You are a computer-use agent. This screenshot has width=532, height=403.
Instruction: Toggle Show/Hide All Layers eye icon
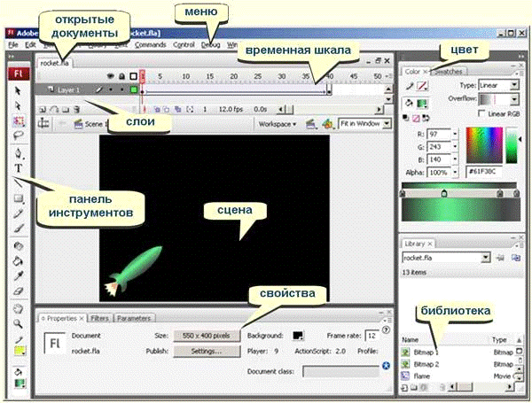110,76
